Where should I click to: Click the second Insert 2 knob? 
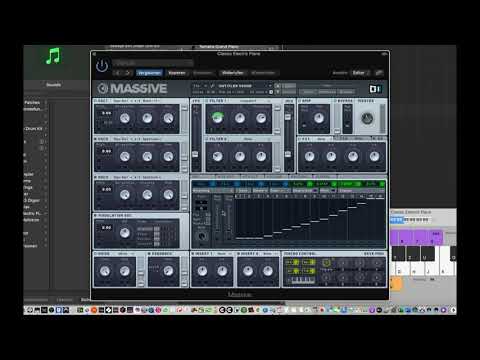coord(268,271)
